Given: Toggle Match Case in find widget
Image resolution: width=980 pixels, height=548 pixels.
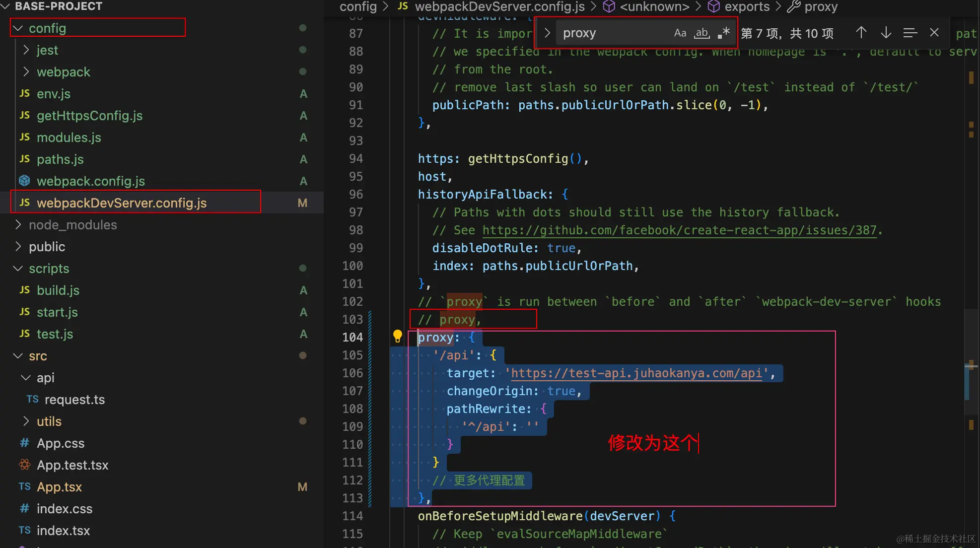Looking at the screenshot, I should tap(680, 33).
